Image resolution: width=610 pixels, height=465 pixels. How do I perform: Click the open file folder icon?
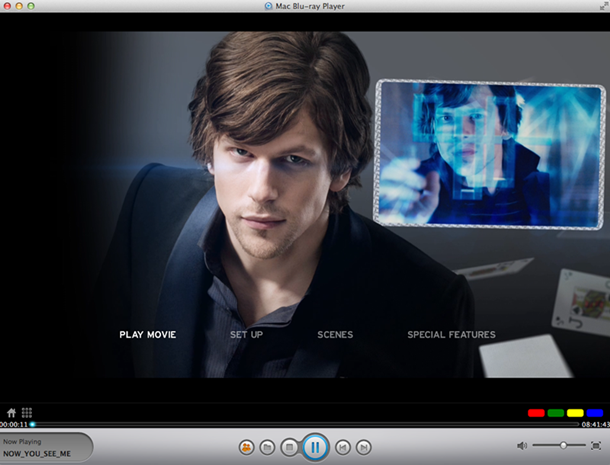(267, 447)
